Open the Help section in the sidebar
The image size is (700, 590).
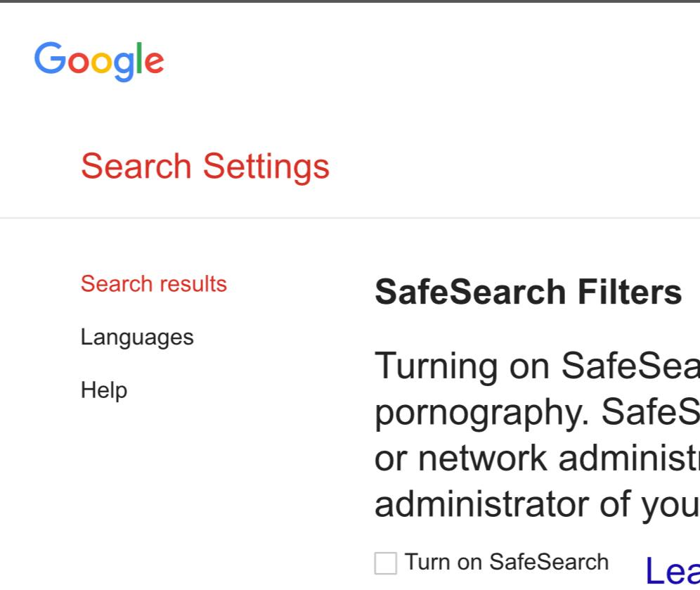pyautogui.click(x=104, y=390)
